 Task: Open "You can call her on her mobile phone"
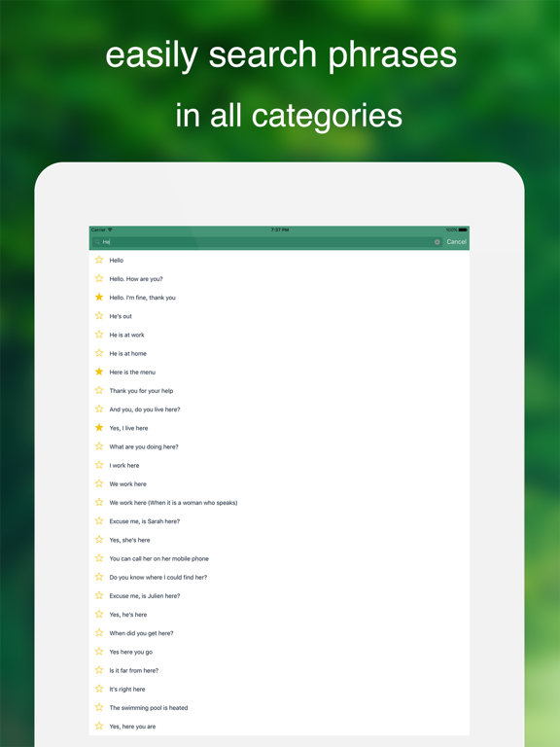coord(279,558)
